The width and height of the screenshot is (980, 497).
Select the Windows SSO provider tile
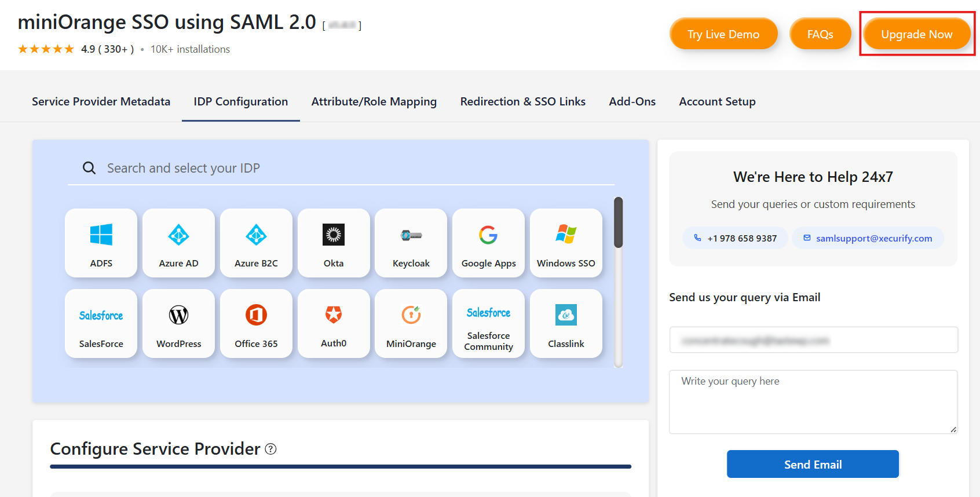coord(566,243)
